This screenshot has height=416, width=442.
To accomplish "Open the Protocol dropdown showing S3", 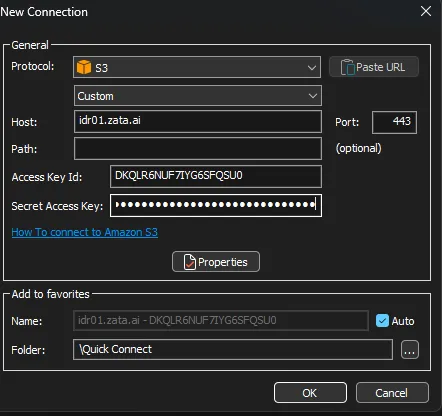I will (197, 67).
